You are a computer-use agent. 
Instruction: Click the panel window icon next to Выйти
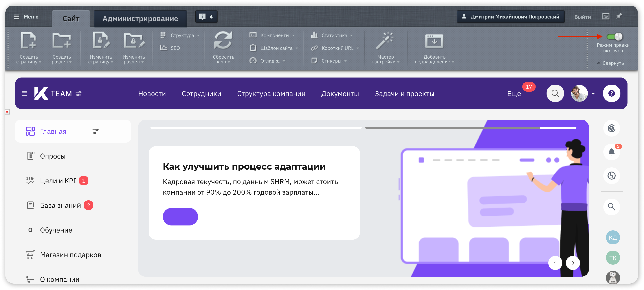click(x=606, y=17)
